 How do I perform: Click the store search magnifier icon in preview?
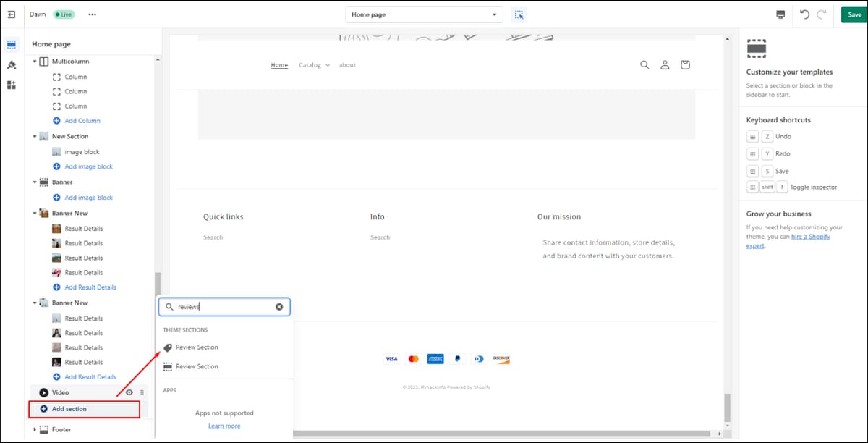tap(644, 64)
